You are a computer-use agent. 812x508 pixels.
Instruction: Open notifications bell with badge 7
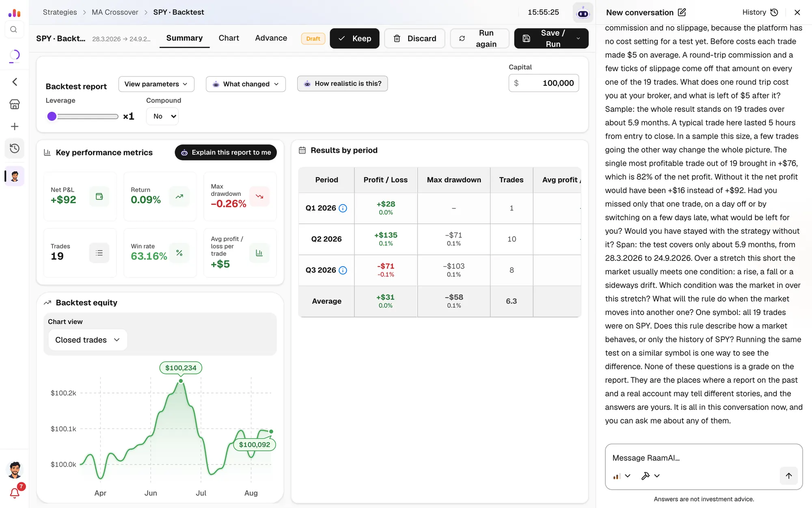pos(15,493)
